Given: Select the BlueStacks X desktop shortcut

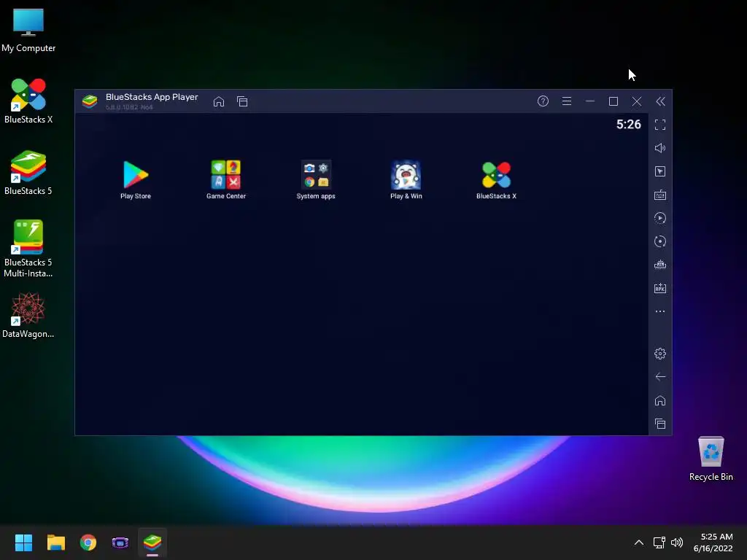Looking at the screenshot, I should [28, 101].
